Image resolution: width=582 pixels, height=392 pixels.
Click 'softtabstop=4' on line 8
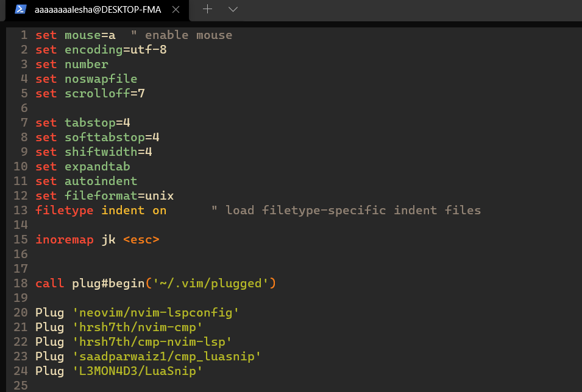pos(112,137)
